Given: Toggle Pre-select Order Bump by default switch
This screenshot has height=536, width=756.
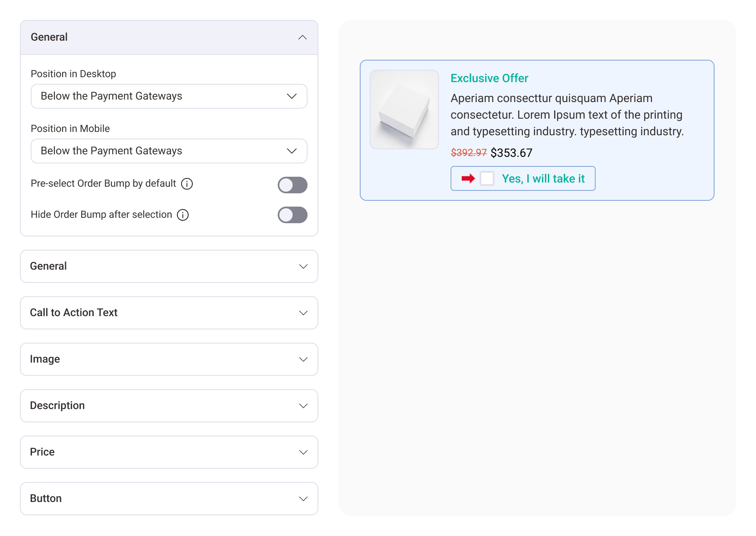Looking at the screenshot, I should pos(293,185).
